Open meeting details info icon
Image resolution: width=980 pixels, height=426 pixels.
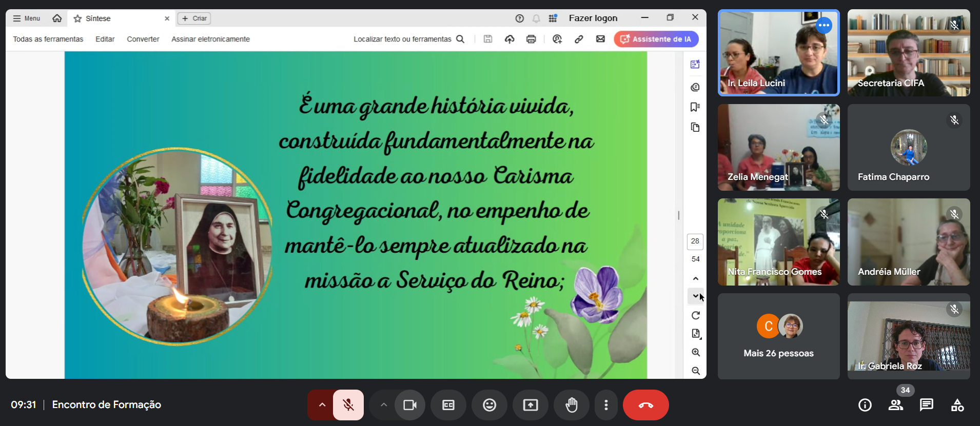pyautogui.click(x=865, y=405)
